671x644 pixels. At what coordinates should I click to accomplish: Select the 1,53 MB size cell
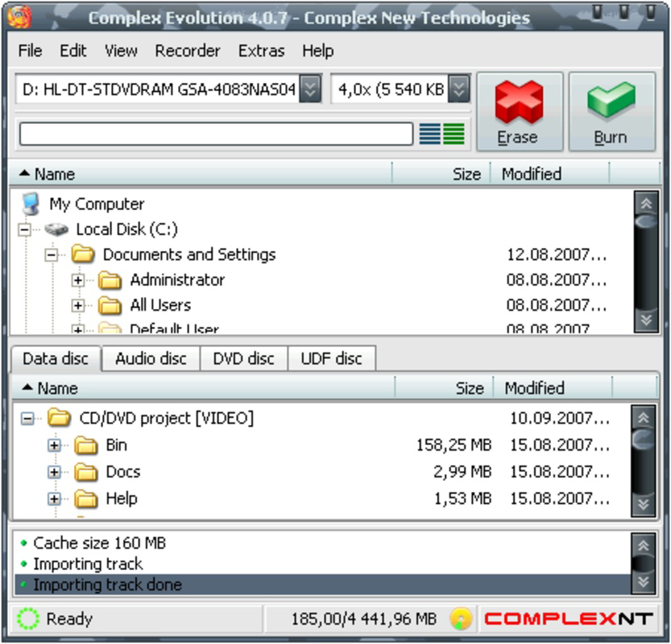462,498
